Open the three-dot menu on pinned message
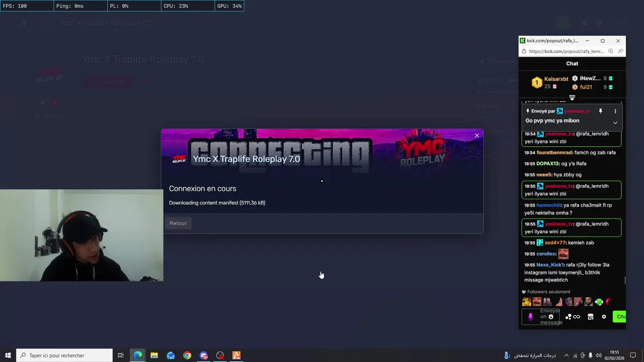 [615, 111]
